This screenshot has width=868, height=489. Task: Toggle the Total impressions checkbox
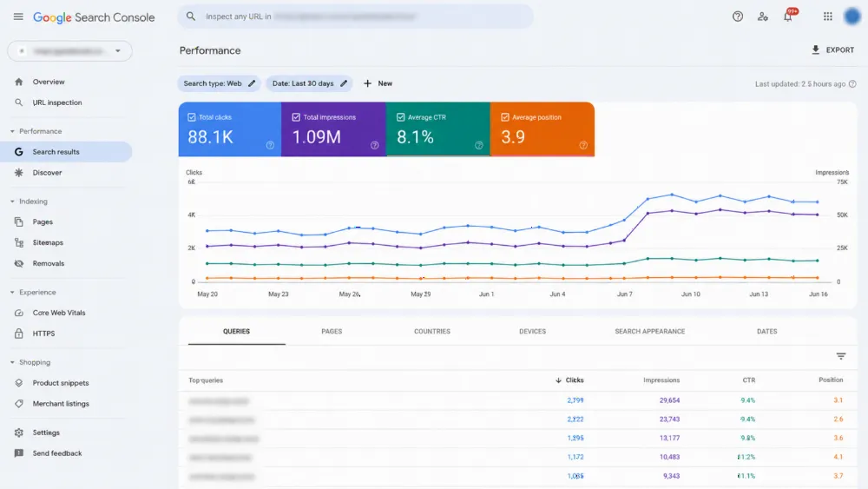pos(296,117)
